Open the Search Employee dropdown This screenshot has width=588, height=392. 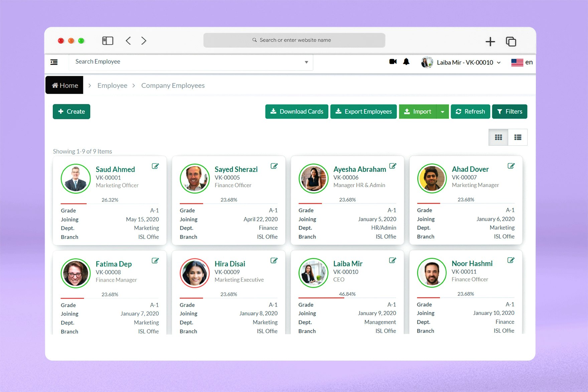tap(191, 62)
